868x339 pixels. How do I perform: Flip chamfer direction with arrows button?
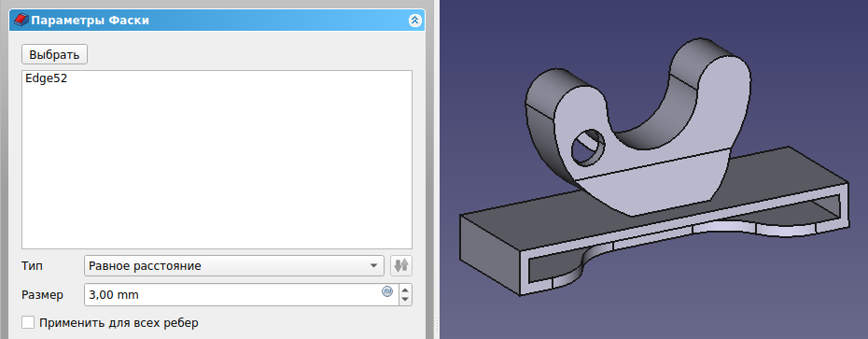pyautogui.click(x=401, y=266)
